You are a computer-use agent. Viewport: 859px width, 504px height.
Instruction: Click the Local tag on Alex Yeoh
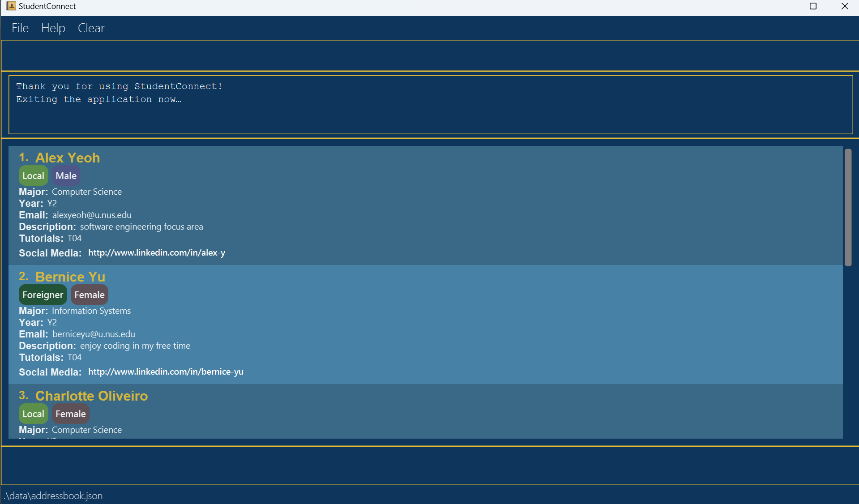point(33,176)
